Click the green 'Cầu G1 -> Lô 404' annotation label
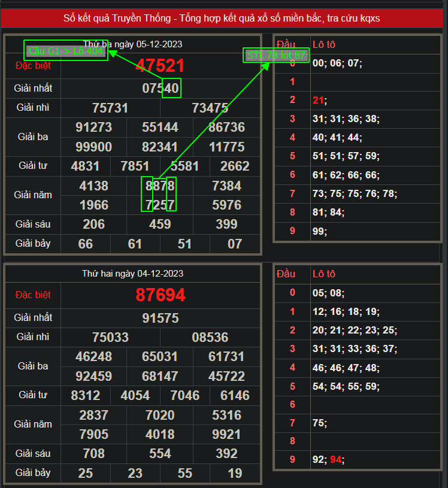 pyautogui.click(x=66, y=51)
